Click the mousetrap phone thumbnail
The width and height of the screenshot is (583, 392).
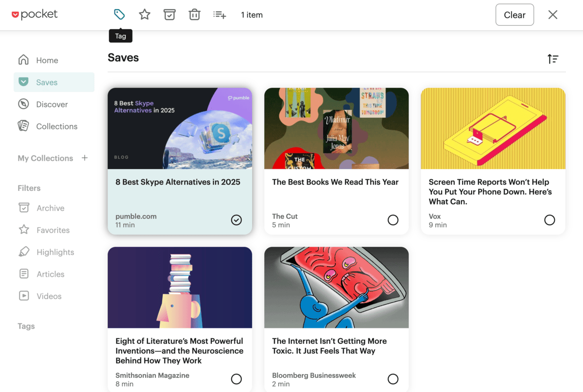(x=493, y=128)
